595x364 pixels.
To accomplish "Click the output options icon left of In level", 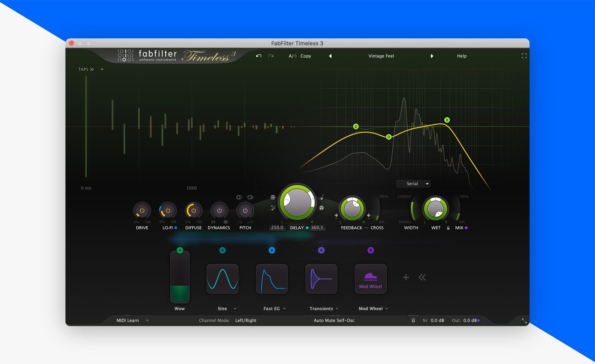I will coord(413,321).
